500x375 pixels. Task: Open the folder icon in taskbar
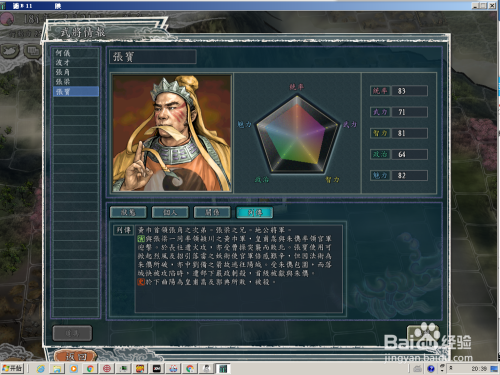[x=57, y=369]
